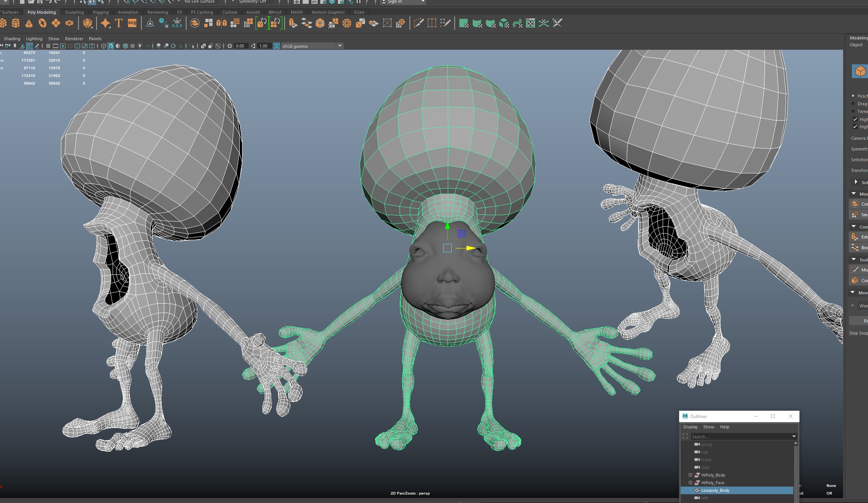Screen dimensions: 868x503
Task: Switch to the Sculpting shelf tab
Action: tap(74, 12)
